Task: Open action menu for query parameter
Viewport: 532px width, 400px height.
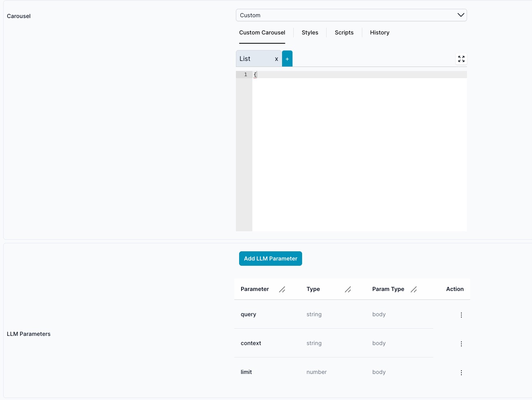Action: pos(461,315)
